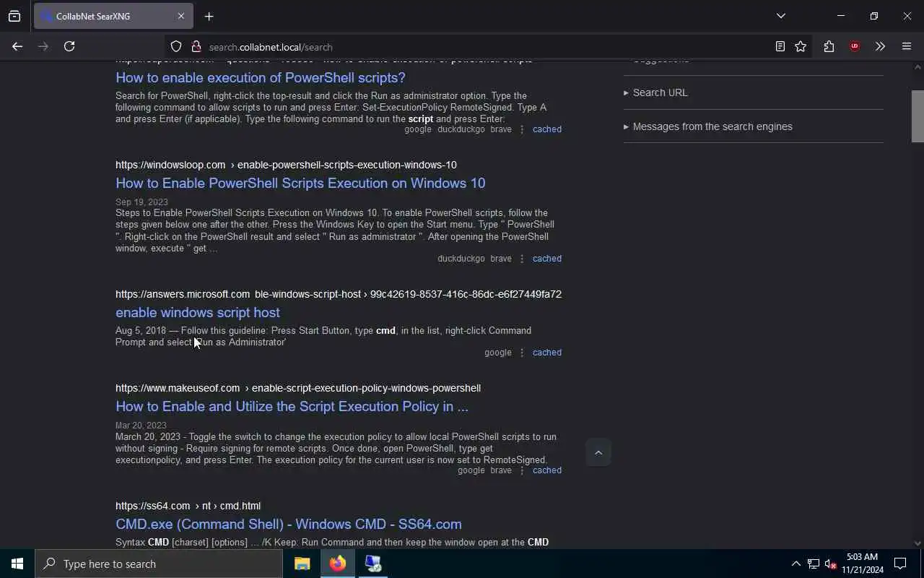This screenshot has width=924, height=578.
Task: Open the list all tabs chevron
Action: tap(781, 16)
